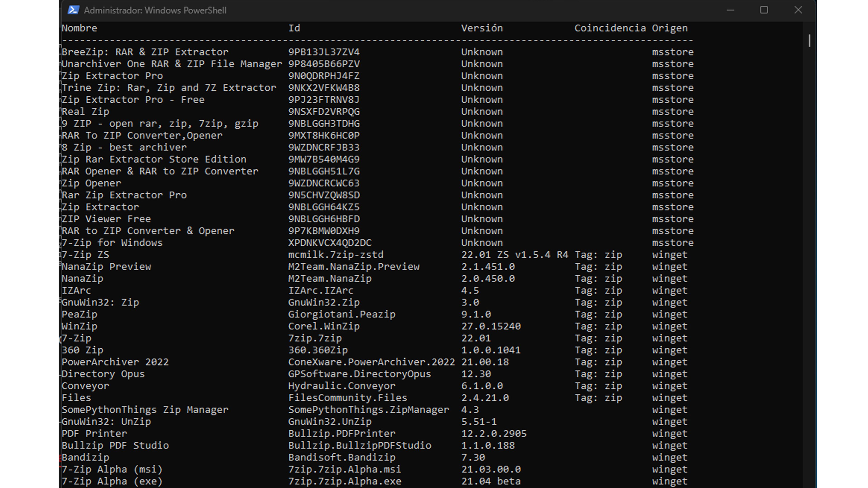
Task: Select the ID 7zip.7zip
Action: [315, 338]
